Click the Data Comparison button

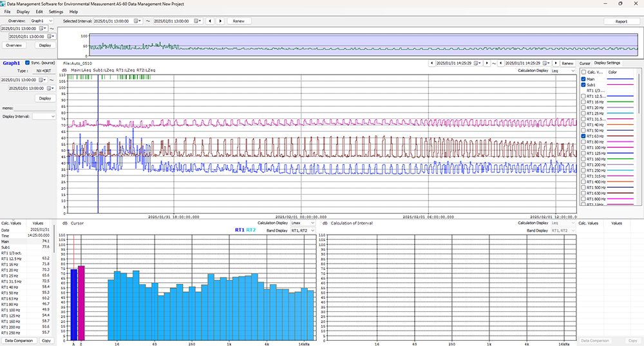pyautogui.click(x=19, y=341)
